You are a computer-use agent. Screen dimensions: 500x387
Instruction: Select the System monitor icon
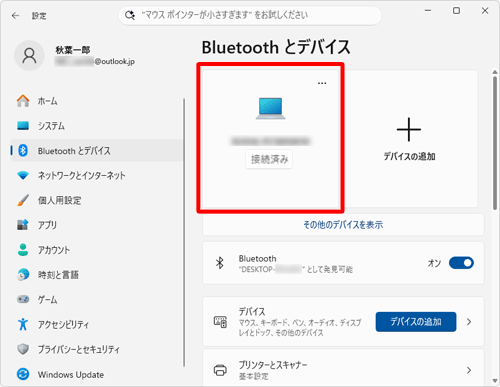(x=23, y=126)
